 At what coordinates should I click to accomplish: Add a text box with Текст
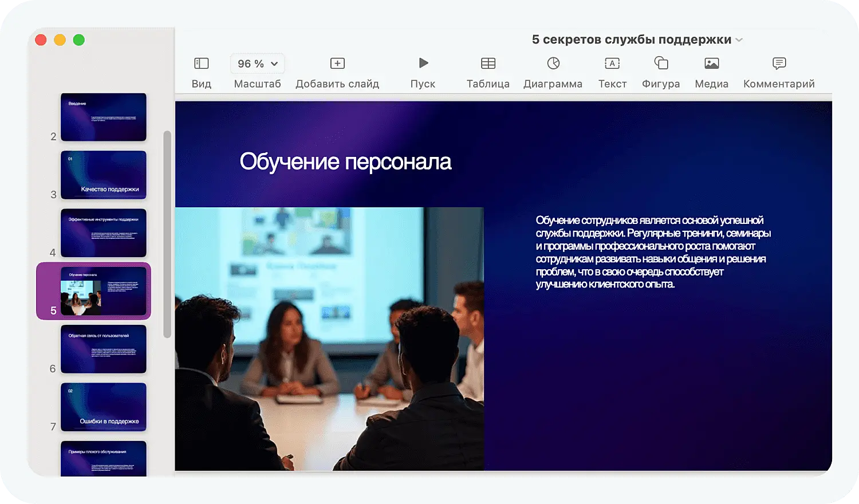click(612, 64)
